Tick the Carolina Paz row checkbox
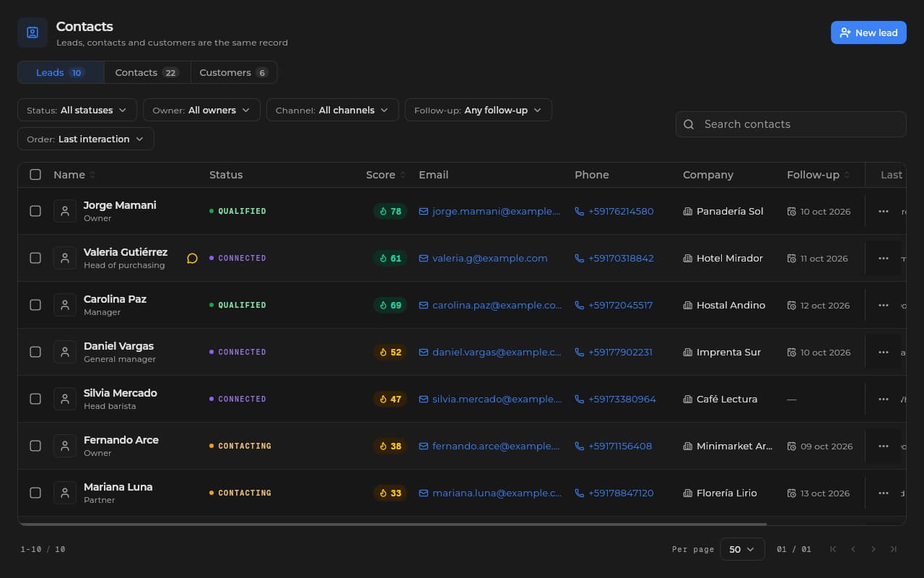 [35, 305]
